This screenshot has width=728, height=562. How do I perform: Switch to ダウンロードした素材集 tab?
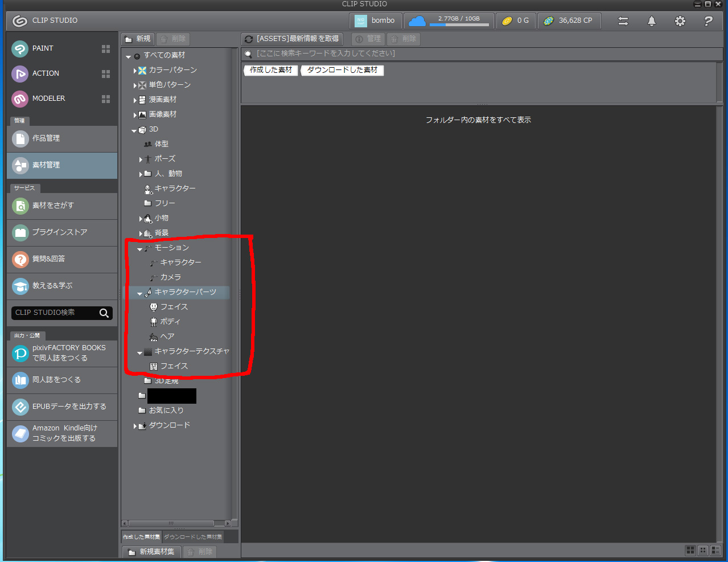click(193, 537)
